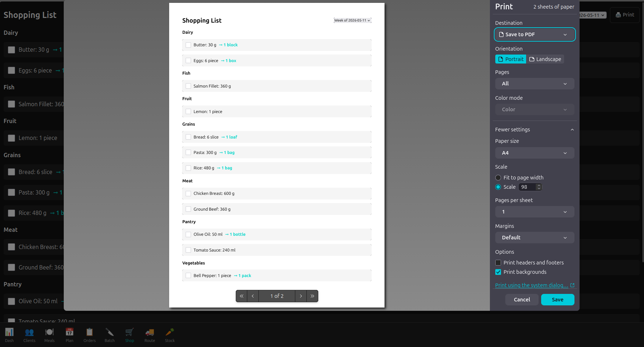Go to previous preview page
The image size is (644, 347).
click(x=253, y=296)
